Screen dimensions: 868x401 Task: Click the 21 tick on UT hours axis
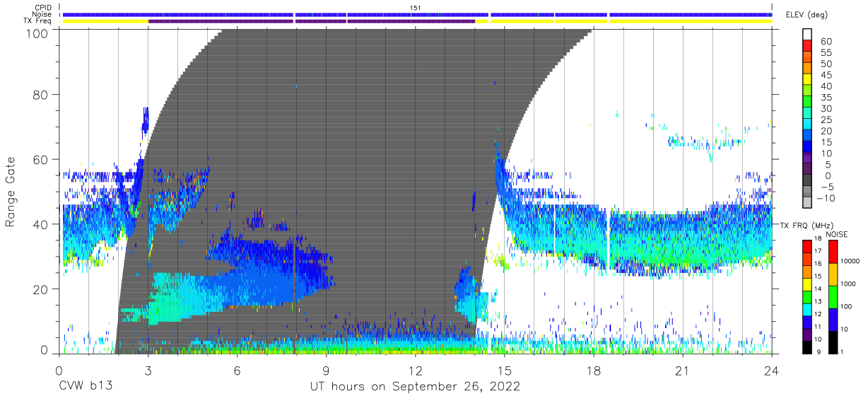tap(683, 371)
